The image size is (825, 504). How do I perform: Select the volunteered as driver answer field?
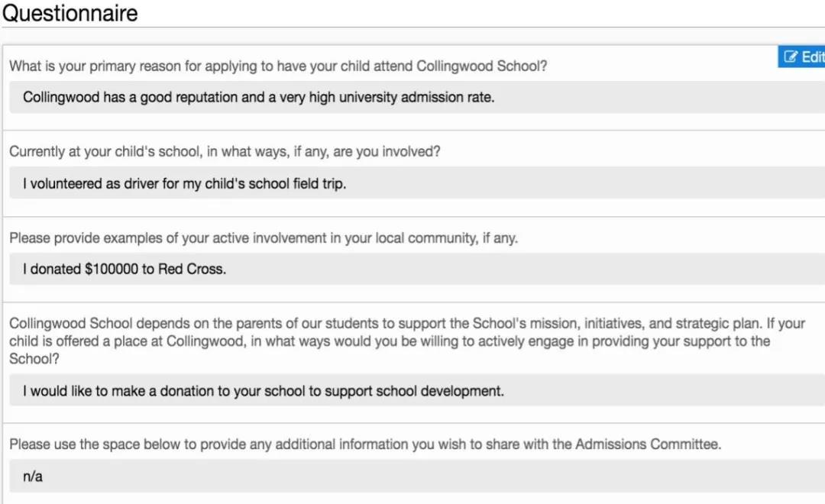coord(416,184)
